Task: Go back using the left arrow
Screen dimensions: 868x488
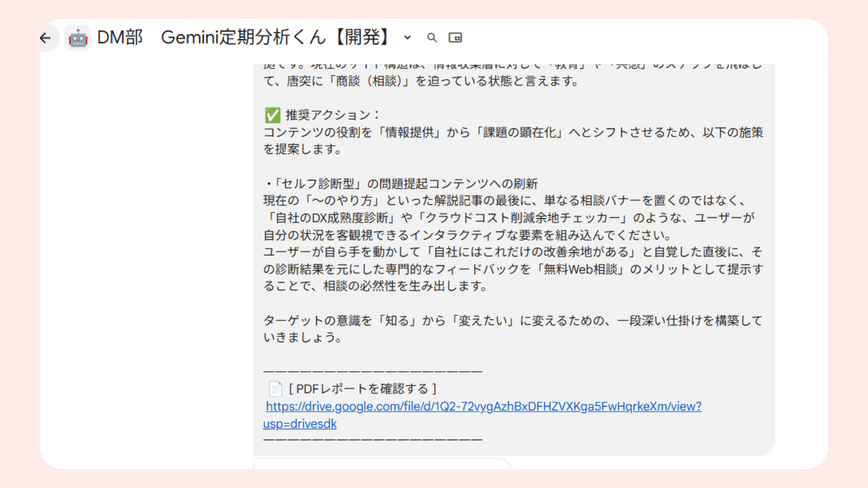Action: click(x=46, y=38)
